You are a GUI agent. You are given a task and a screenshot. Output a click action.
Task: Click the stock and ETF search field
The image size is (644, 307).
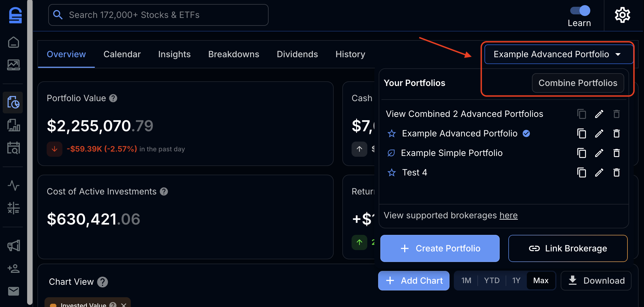tap(158, 15)
